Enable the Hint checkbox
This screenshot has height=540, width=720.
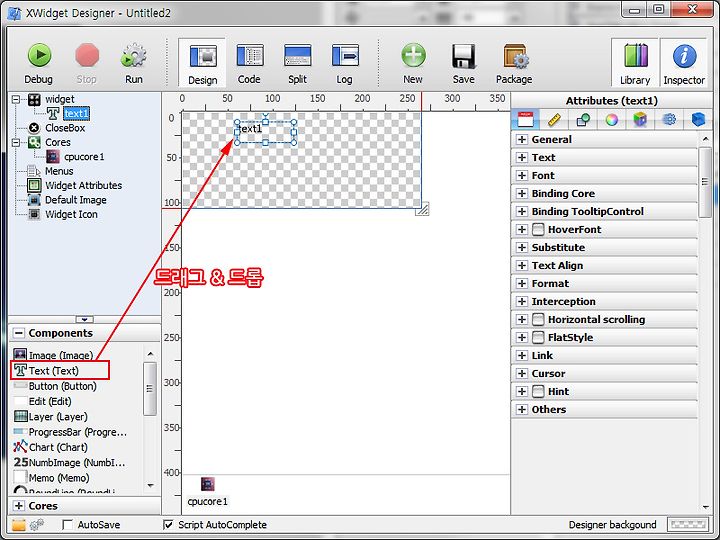[x=538, y=392]
